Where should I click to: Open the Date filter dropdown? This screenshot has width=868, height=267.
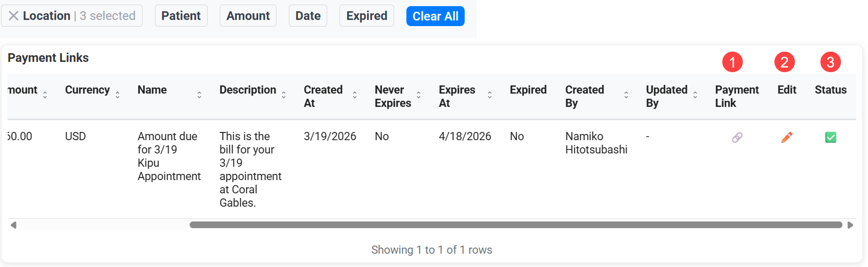(308, 16)
